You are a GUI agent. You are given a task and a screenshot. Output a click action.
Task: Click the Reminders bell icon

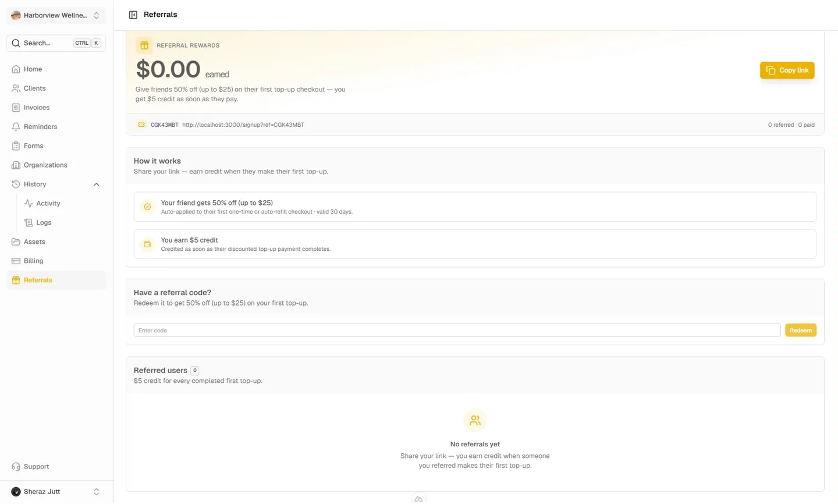coord(16,127)
